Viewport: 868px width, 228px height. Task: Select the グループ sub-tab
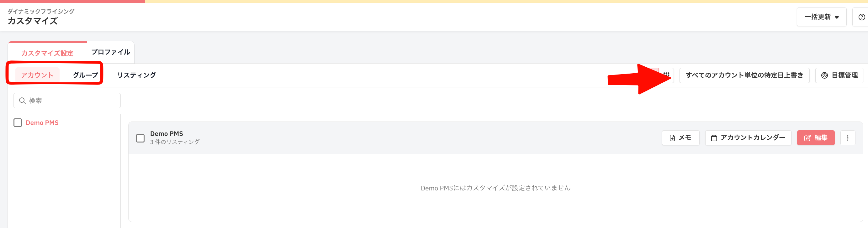(x=85, y=75)
